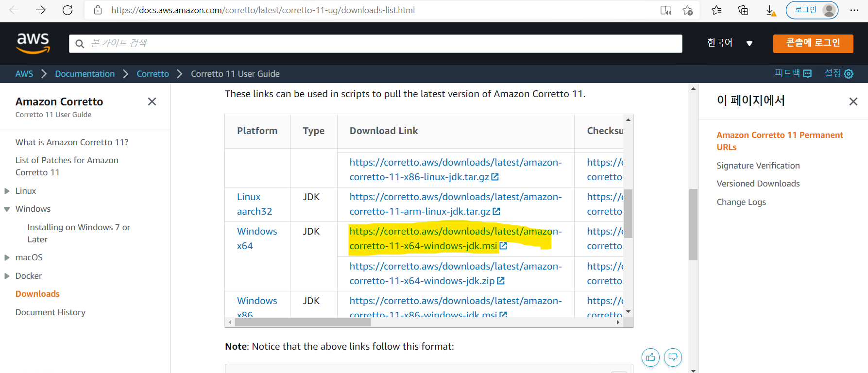The height and width of the screenshot is (373, 868).
Task: Focus the guide search input field
Action: tap(375, 43)
